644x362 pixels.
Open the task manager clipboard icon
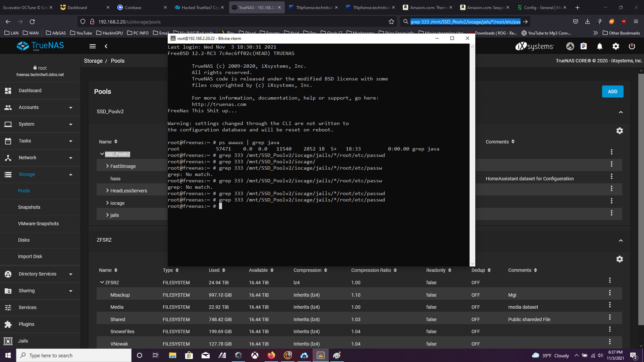coord(584,46)
